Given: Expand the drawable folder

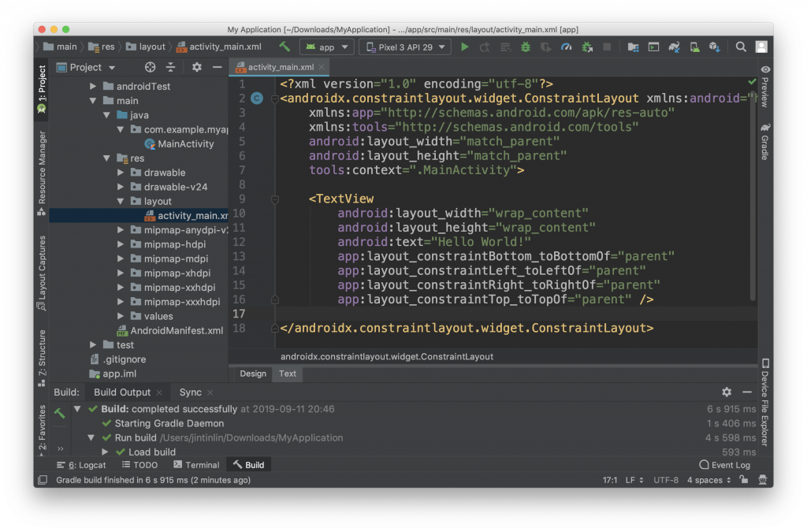Looking at the screenshot, I should (121, 173).
